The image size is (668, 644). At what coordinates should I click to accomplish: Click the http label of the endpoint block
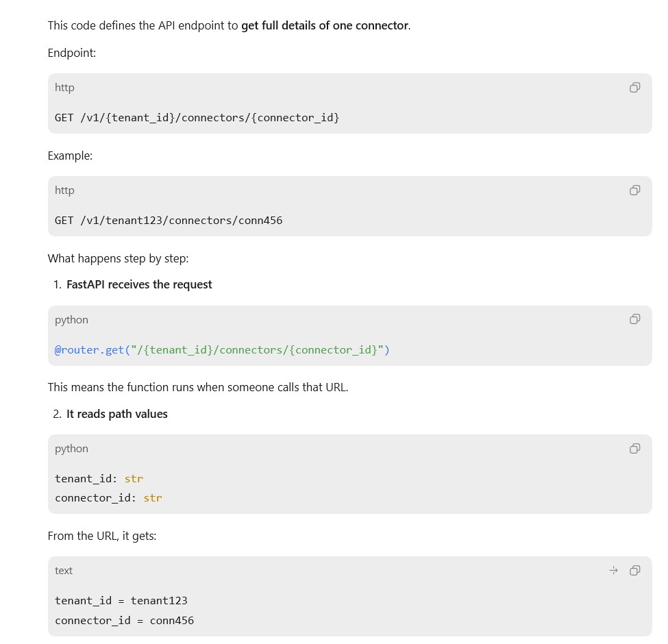pos(64,88)
